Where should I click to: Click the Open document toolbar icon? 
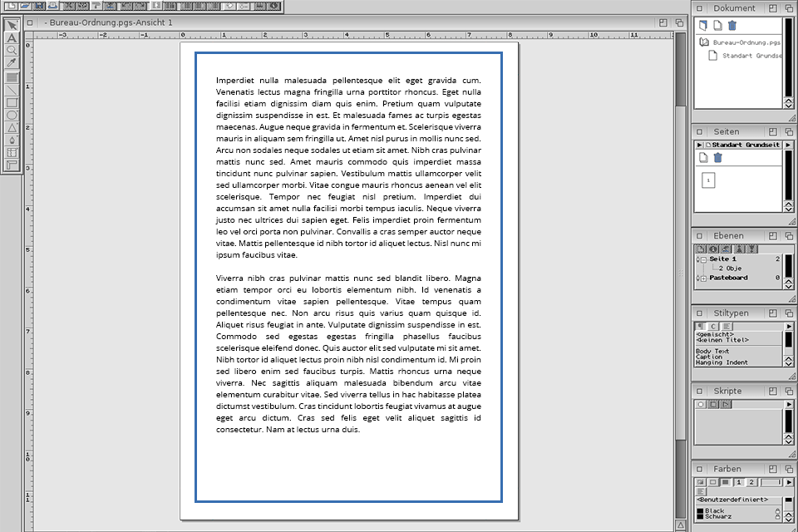pyautogui.click(x=24, y=6)
